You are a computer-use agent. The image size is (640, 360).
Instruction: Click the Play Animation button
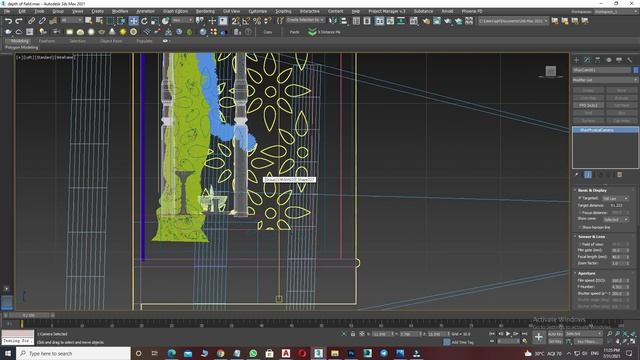[508, 334]
